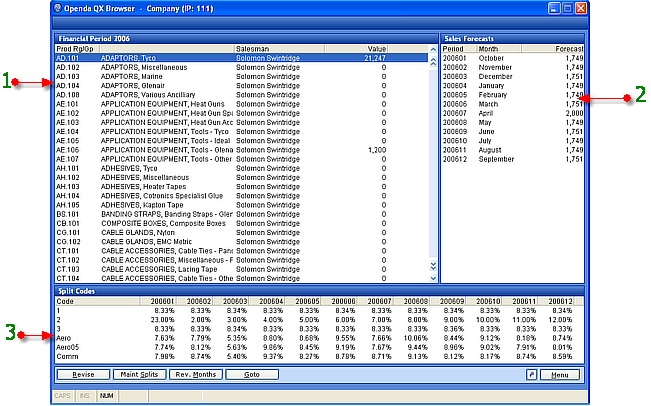This screenshot has width=651, height=406.
Task: Click the arrow shortcut icon beside Menu
Action: coord(531,375)
